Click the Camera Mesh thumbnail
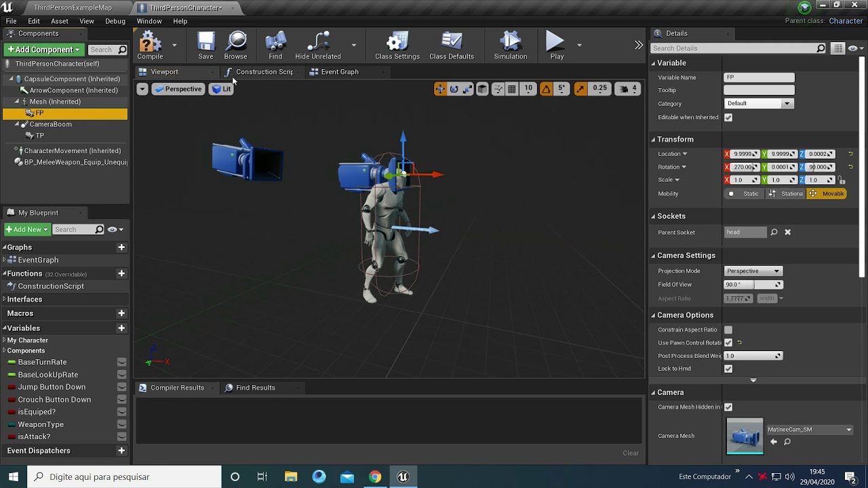 745,436
